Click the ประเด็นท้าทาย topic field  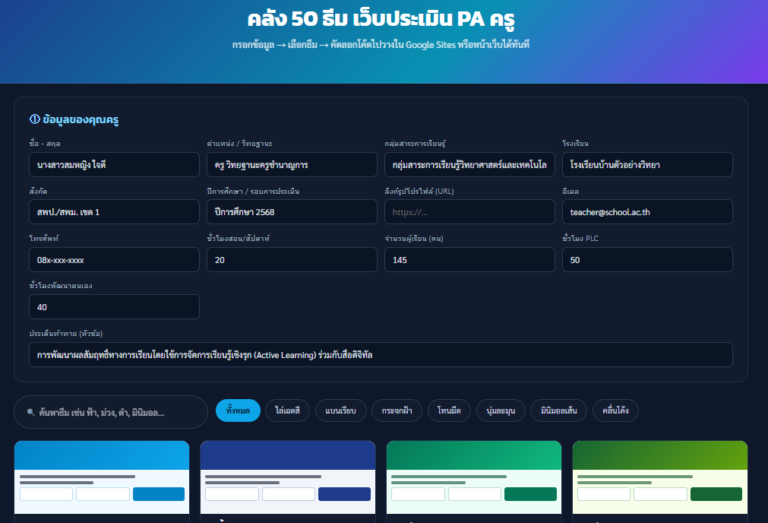click(381, 355)
